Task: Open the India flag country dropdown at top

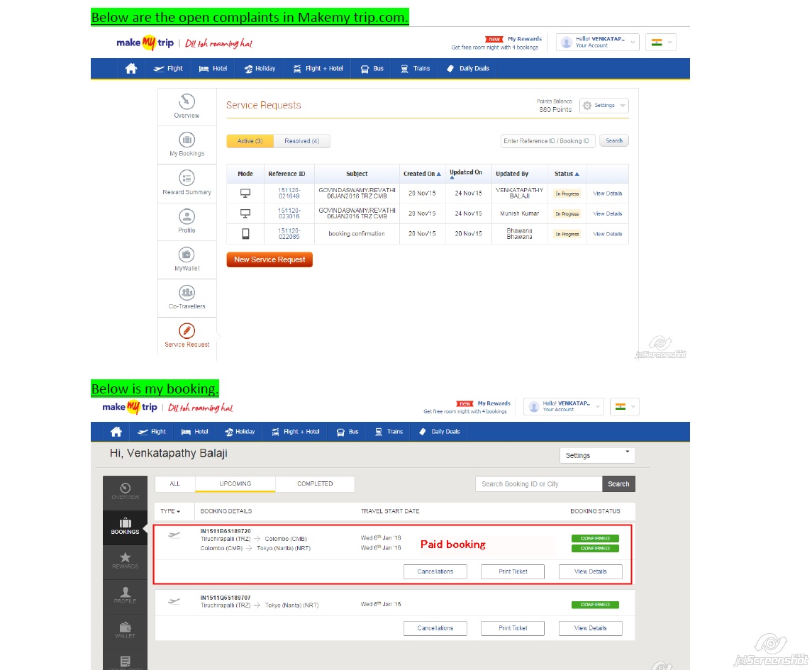Action: pyautogui.click(x=660, y=43)
